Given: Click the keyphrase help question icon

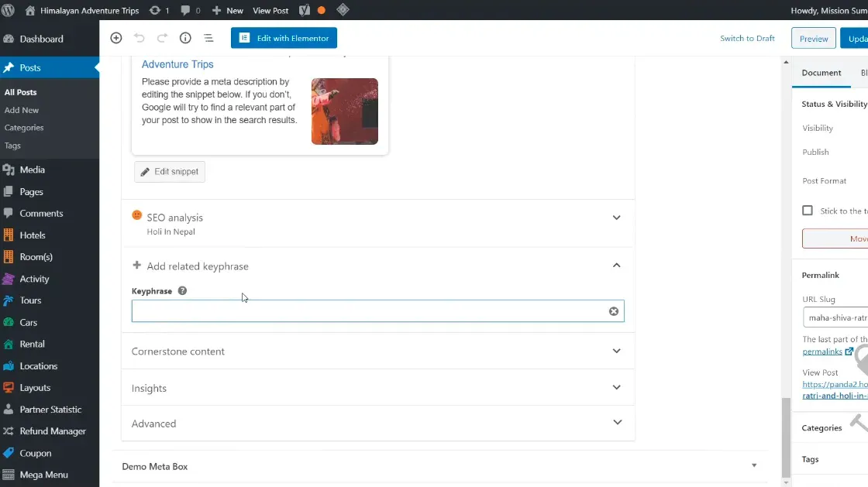Looking at the screenshot, I should 182,291.
